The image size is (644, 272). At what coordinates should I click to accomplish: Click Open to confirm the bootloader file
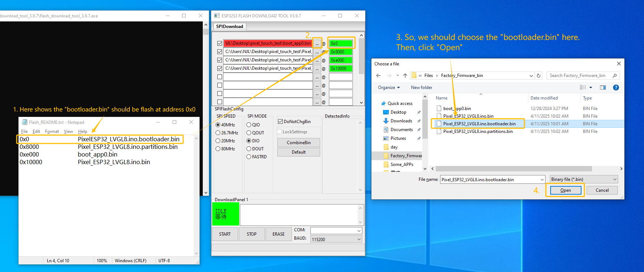(565, 190)
